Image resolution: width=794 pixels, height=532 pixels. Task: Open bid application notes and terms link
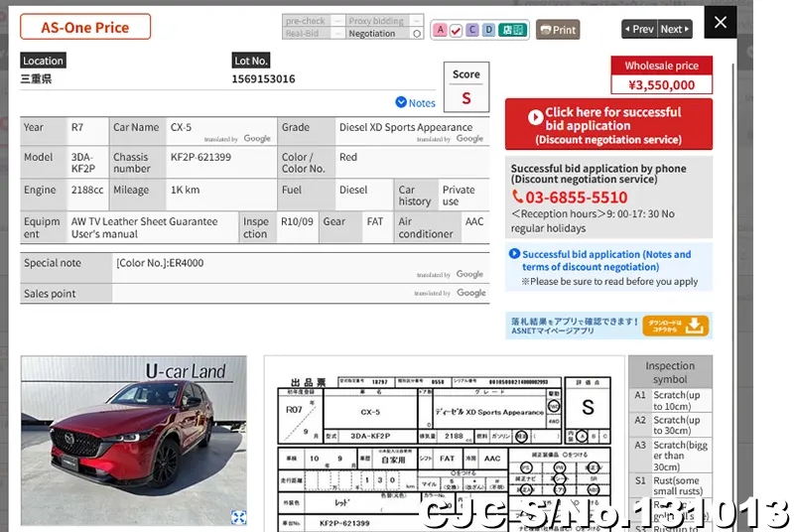click(x=605, y=260)
